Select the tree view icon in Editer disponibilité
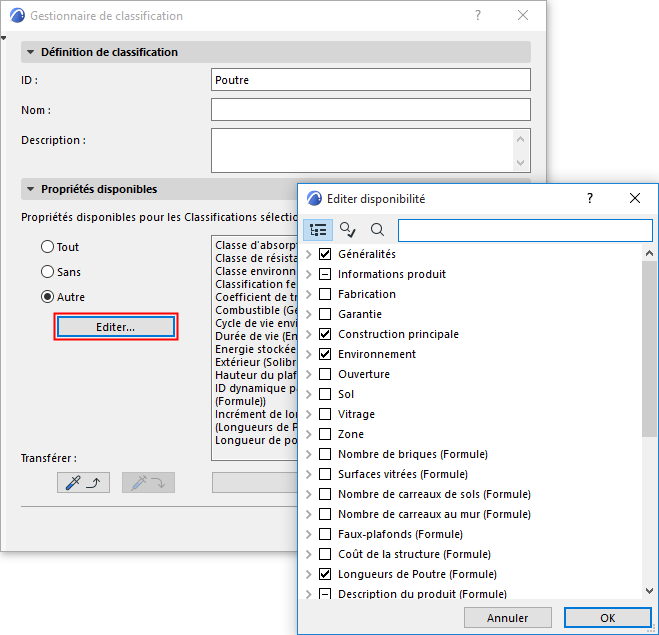Image resolution: width=659 pixels, height=635 pixels. point(318,230)
